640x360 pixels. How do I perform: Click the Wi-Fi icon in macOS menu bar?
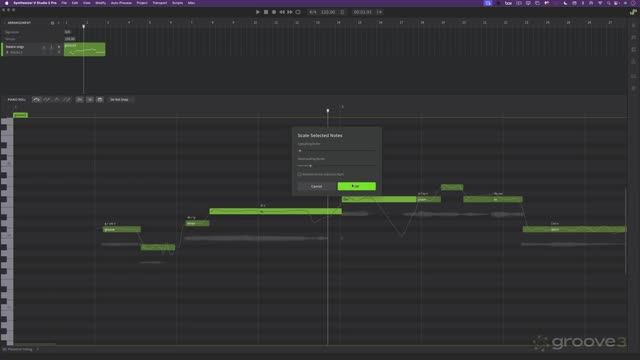click(600, 3)
